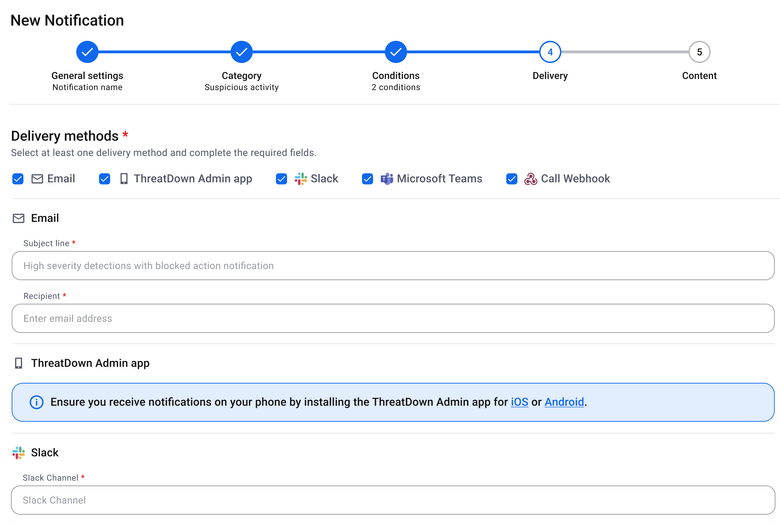Click the 'Slack' checkbox label

coord(324,179)
